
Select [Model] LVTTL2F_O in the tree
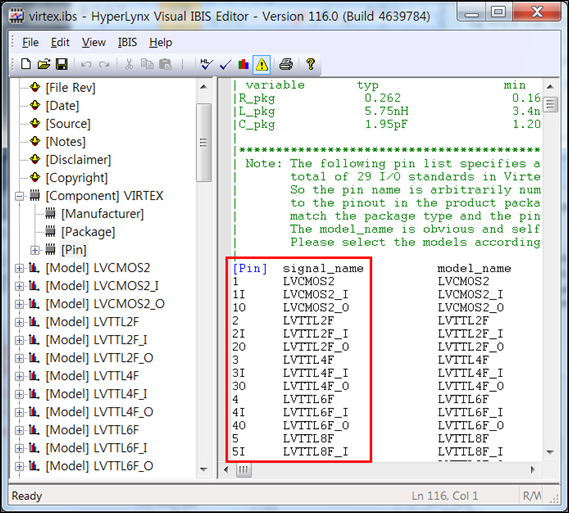tap(99, 358)
